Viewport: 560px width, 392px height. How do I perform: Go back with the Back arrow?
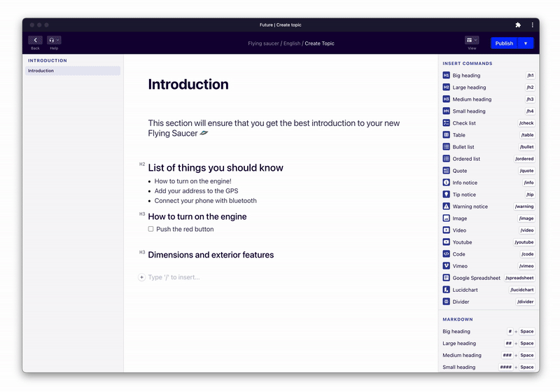coord(35,40)
